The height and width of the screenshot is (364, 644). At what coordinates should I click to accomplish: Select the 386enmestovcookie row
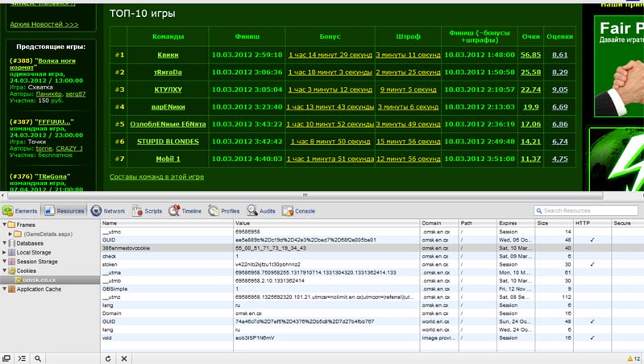click(372, 248)
